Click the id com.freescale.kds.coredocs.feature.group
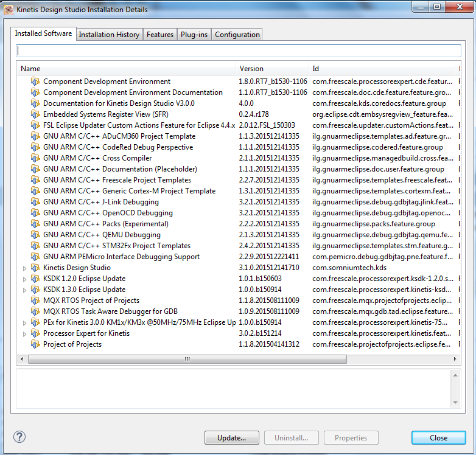This screenshot has height=455, width=476. point(379,103)
